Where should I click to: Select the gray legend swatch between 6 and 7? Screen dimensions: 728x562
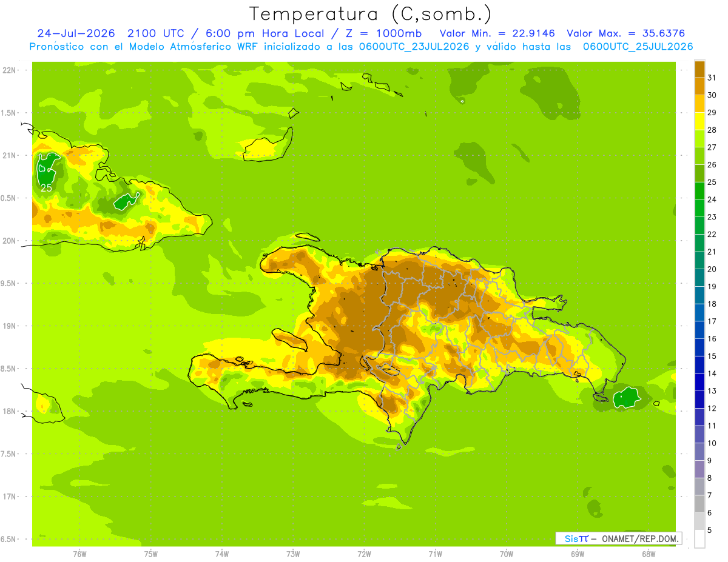click(699, 504)
